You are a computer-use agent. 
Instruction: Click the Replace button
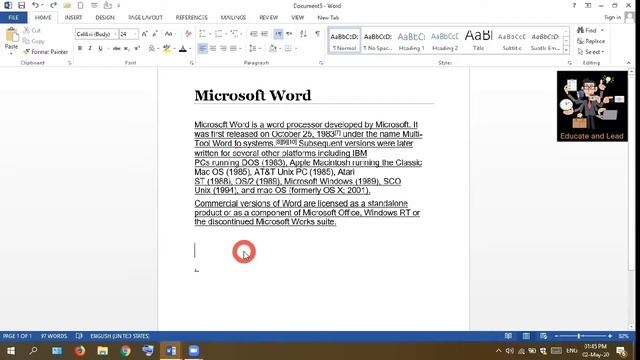(591, 41)
